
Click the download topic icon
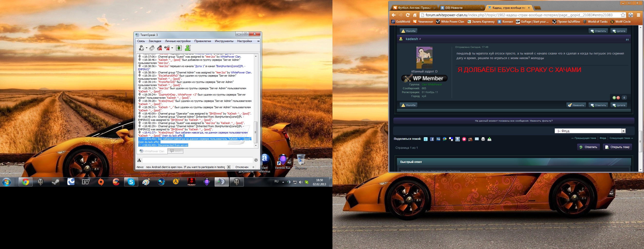(489, 139)
